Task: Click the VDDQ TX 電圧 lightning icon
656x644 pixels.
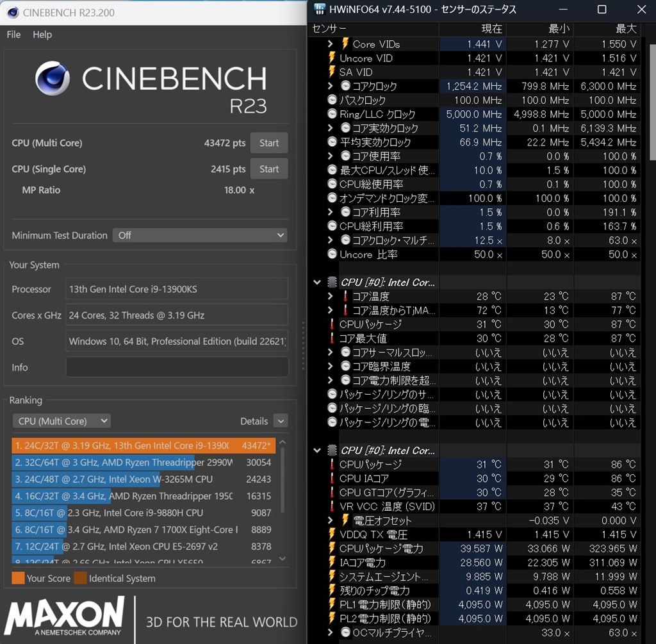Action: pos(332,534)
